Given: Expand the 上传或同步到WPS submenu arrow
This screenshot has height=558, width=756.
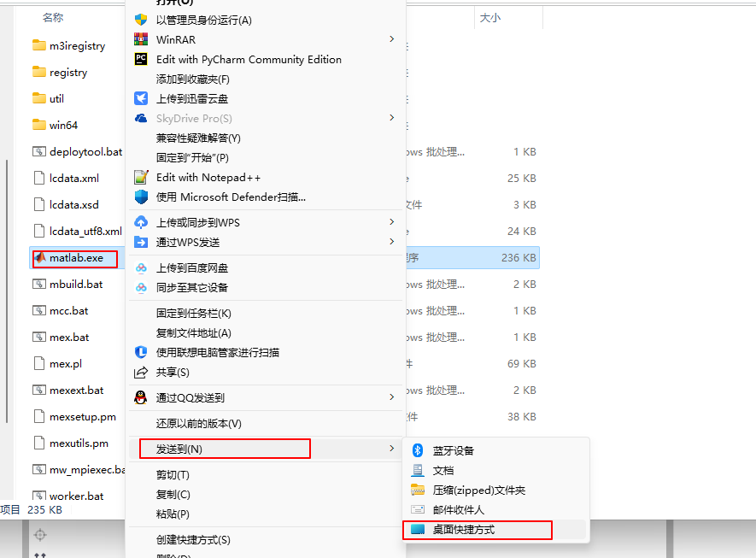Looking at the screenshot, I should click(x=392, y=222).
